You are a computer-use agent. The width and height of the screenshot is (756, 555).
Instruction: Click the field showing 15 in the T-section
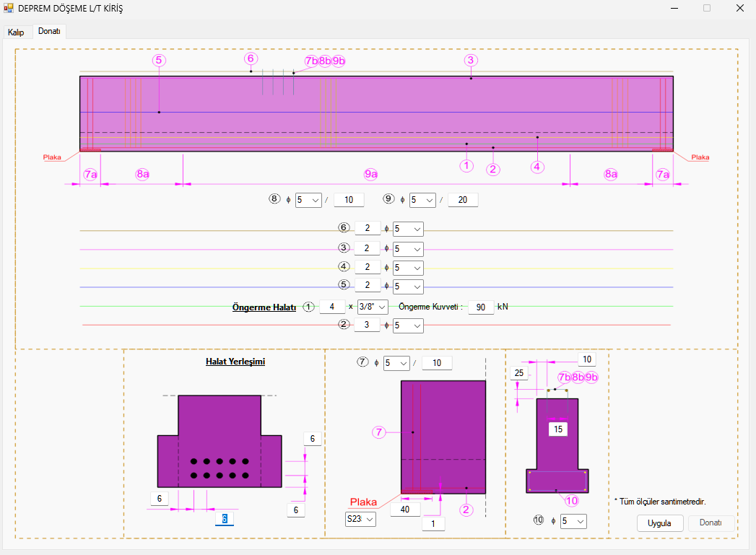pyautogui.click(x=557, y=429)
